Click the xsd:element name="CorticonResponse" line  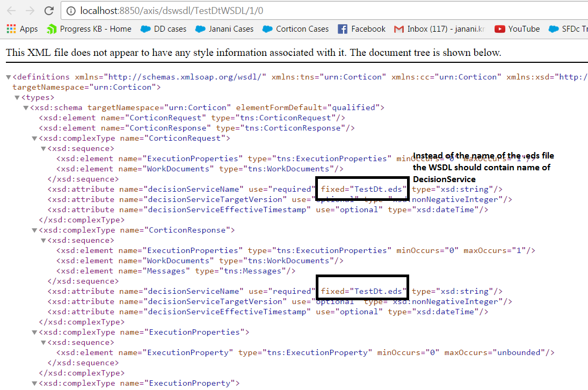point(197,128)
